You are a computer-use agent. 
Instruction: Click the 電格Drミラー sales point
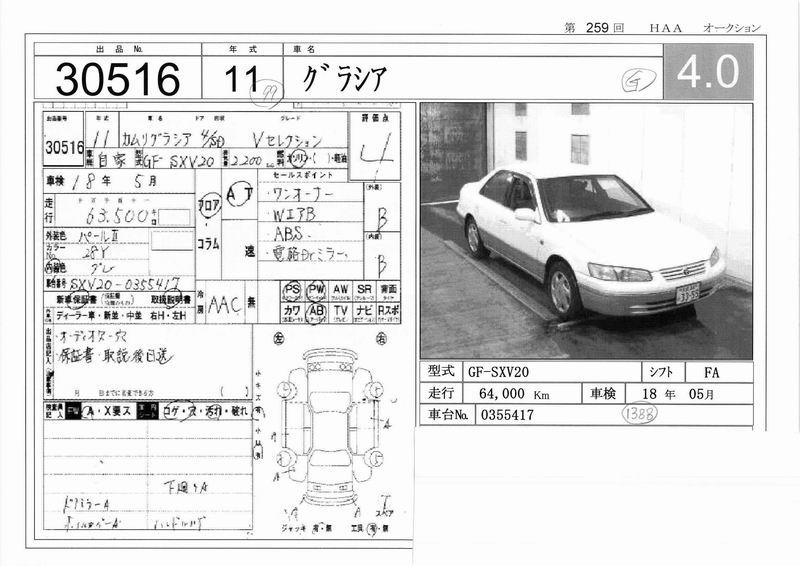point(309,254)
